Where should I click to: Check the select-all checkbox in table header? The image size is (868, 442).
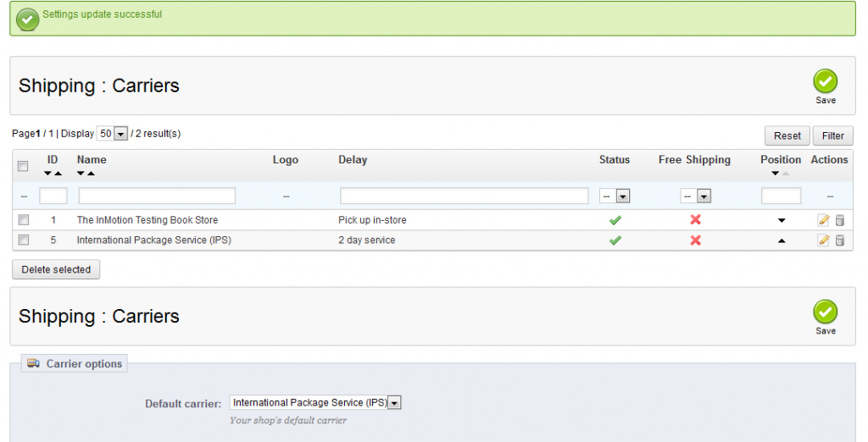click(24, 166)
